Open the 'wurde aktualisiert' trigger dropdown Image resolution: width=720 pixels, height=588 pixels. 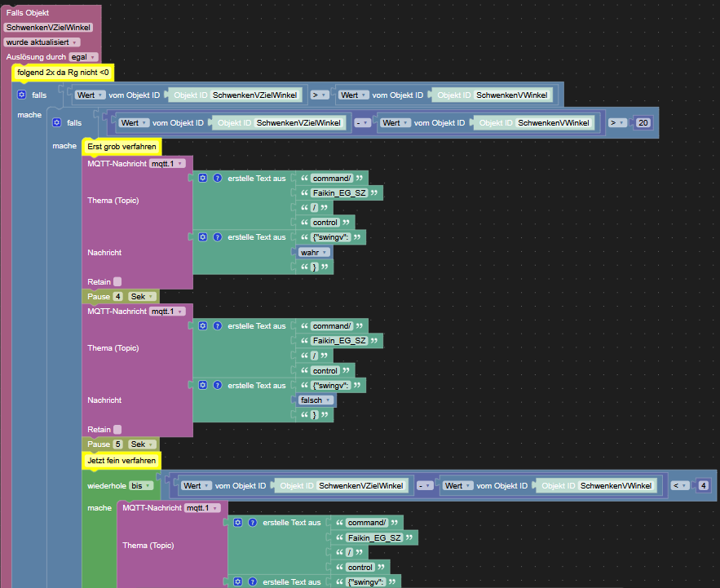42,42
